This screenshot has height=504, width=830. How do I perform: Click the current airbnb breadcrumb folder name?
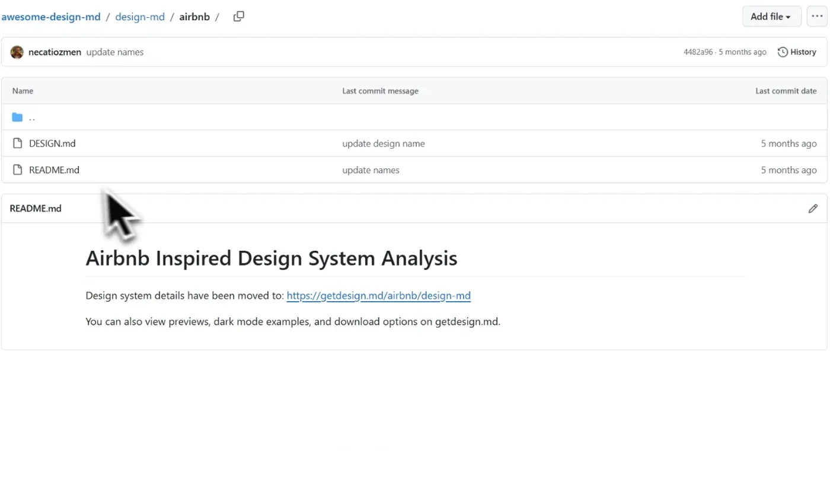point(194,17)
